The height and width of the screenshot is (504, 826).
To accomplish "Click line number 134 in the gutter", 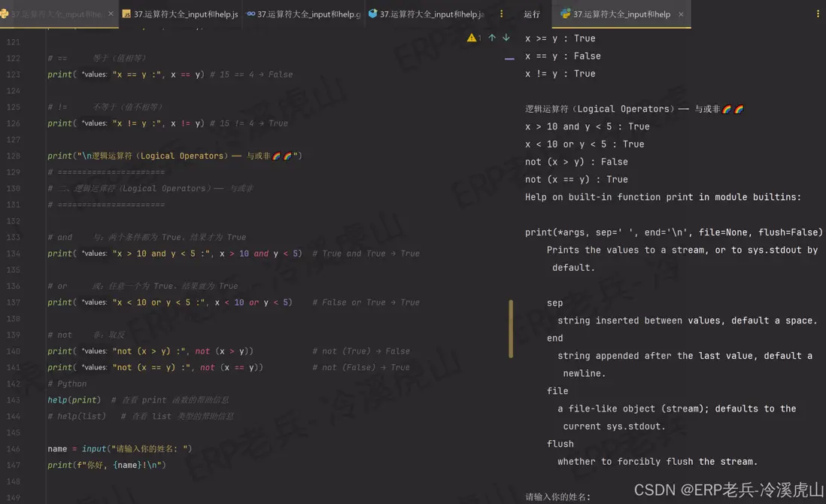I will click(14, 254).
